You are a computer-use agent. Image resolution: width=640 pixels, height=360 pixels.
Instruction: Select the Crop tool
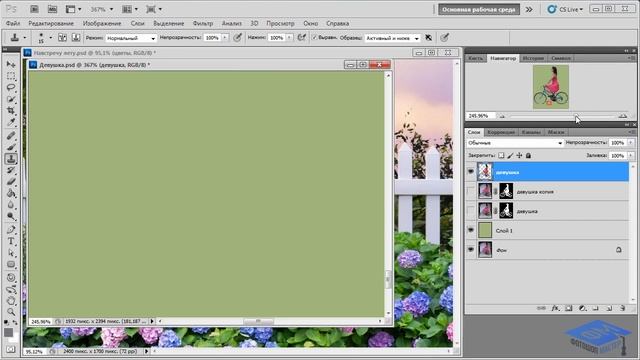pyautogui.click(x=11, y=111)
